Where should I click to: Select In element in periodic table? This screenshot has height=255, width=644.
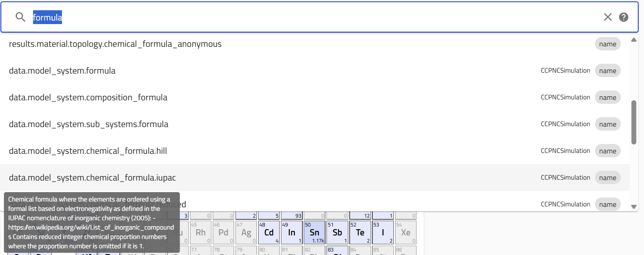point(292,232)
